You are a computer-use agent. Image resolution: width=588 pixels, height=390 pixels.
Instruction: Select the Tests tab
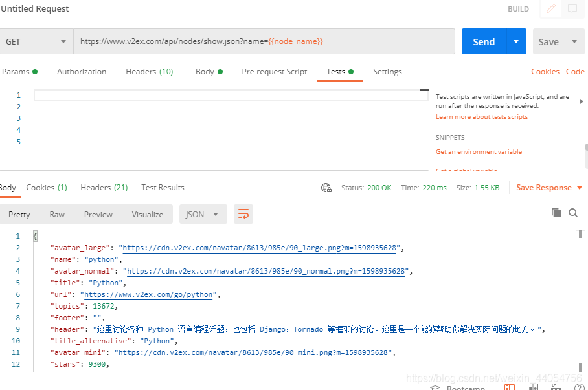point(340,72)
